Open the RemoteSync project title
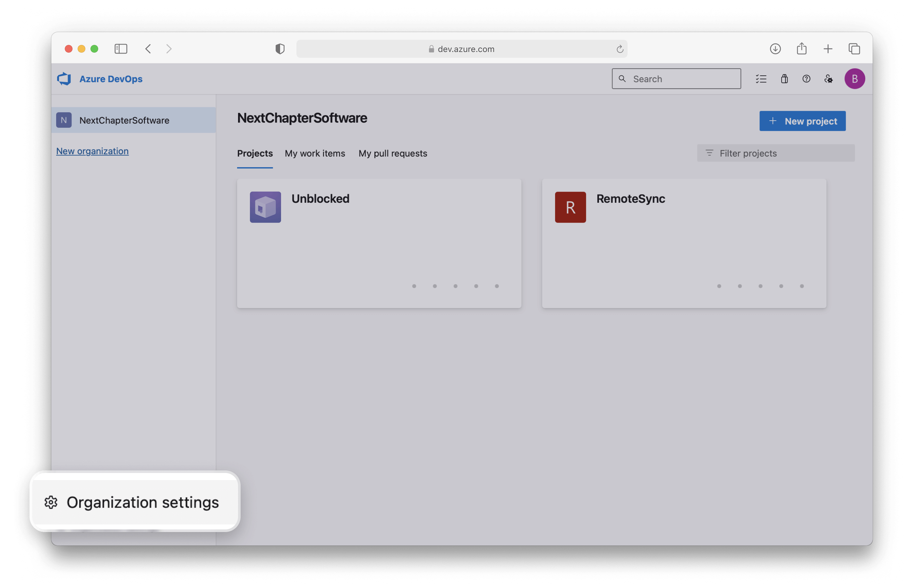924x584 pixels. coord(631,199)
